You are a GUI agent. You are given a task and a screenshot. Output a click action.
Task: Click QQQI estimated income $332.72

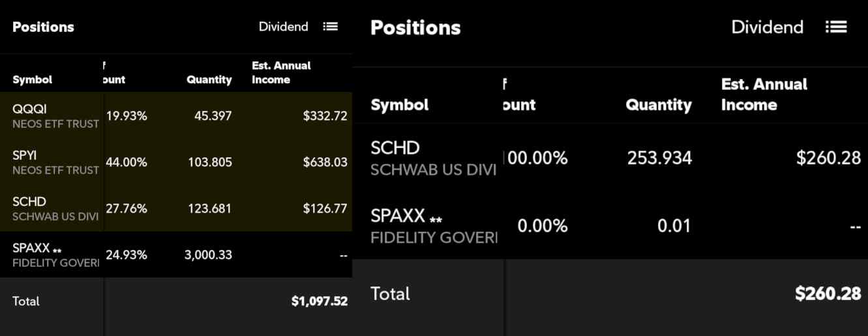[x=325, y=116]
